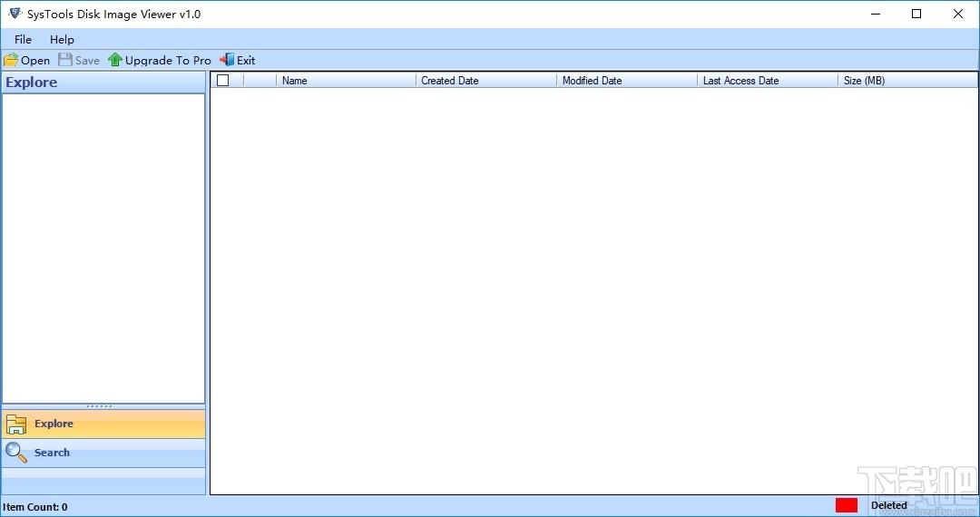Select the Explore folder icon in sidebar
The width and height of the screenshot is (980, 517).
pyautogui.click(x=16, y=424)
